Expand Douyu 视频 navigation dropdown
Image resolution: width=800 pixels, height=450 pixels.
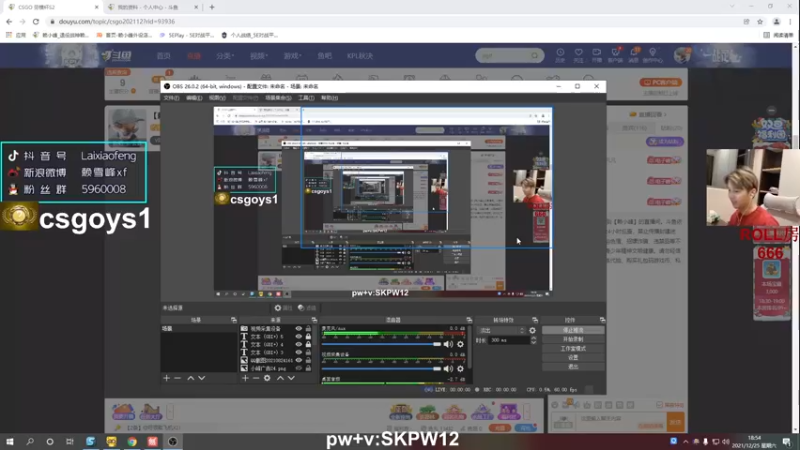tap(258, 56)
